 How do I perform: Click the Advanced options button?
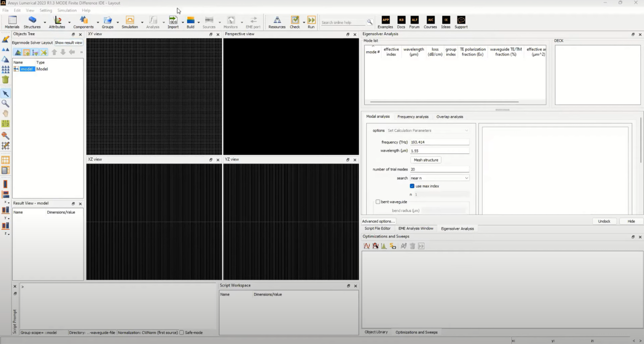coord(379,221)
